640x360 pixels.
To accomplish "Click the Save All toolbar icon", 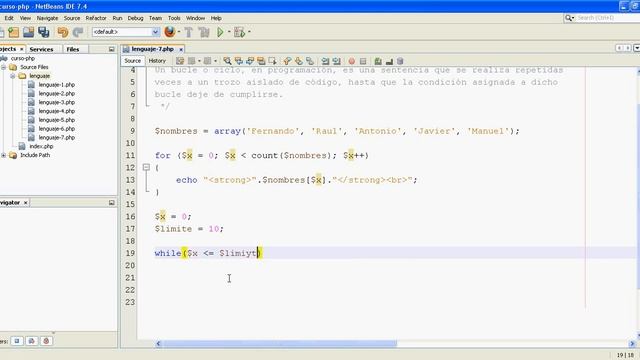I will point(44,32).
